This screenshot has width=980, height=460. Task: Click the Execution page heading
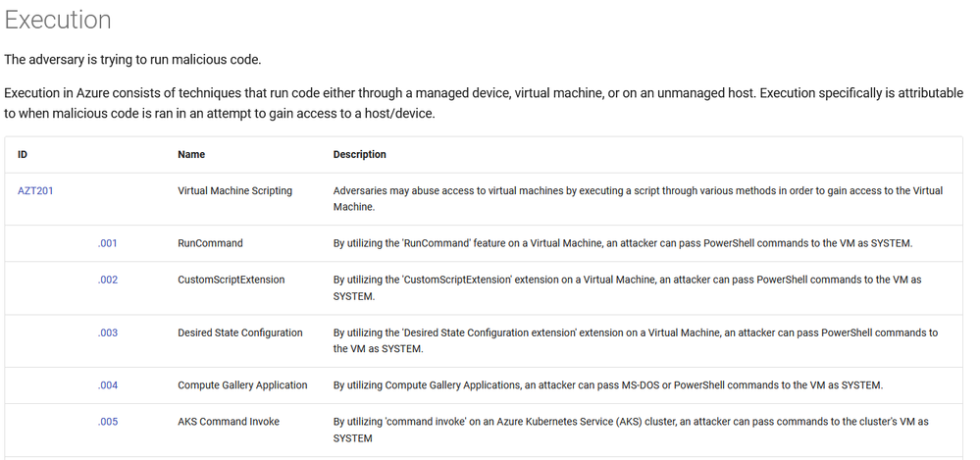pyautogui.click(x=58, y=20)
